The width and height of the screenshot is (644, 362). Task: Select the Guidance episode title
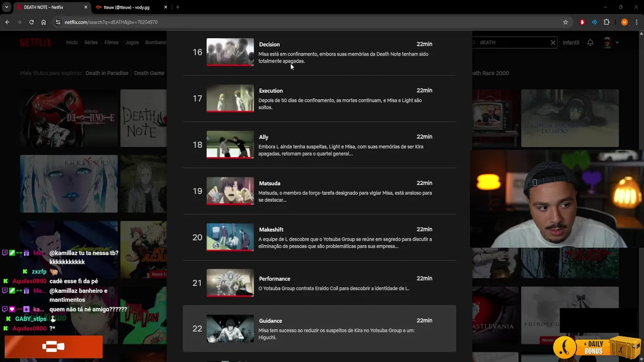(x=270, y=321)
